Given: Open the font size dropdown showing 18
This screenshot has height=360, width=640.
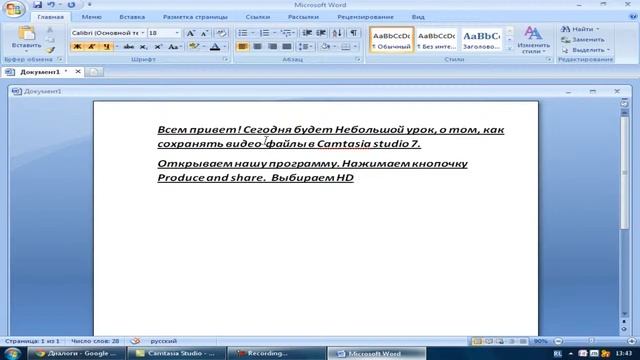Looking at the screenshot, I should click(177, 33).
